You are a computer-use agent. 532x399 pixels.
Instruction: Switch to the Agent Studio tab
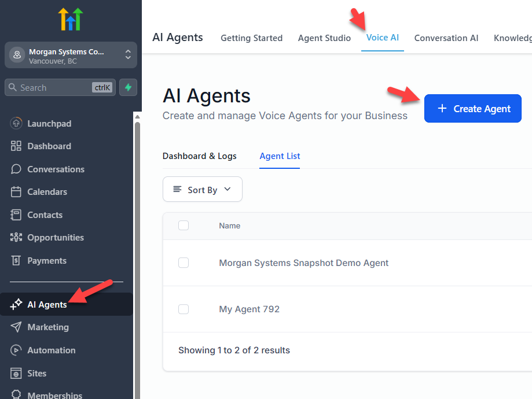tap(324, 38)
